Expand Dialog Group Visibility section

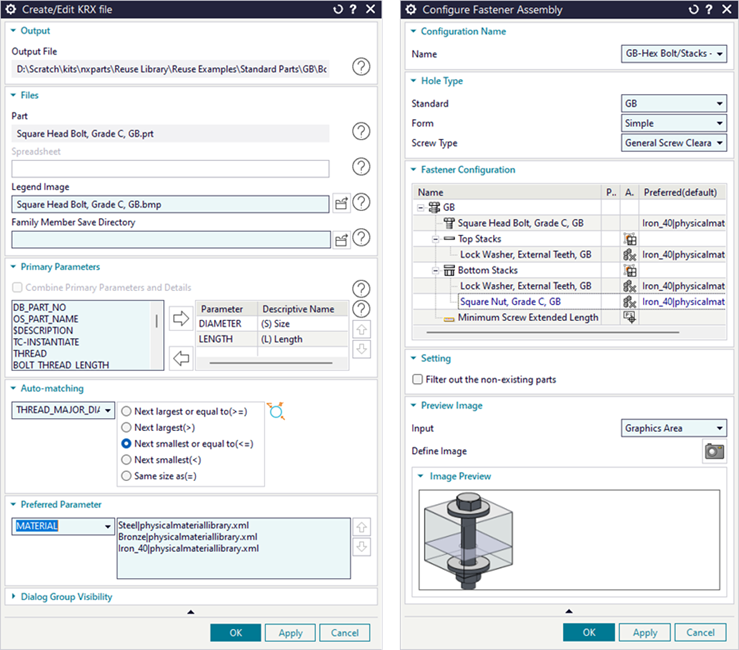click(x=13, y=597)
